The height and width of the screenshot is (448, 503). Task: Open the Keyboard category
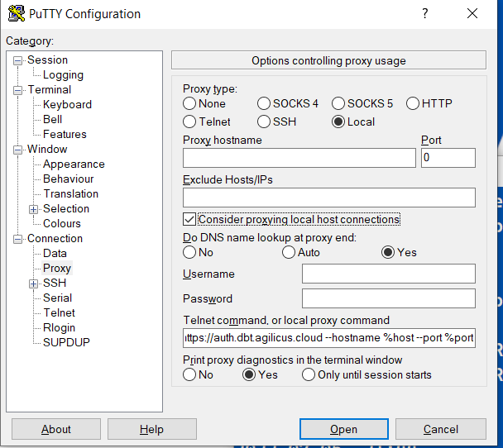67,104
